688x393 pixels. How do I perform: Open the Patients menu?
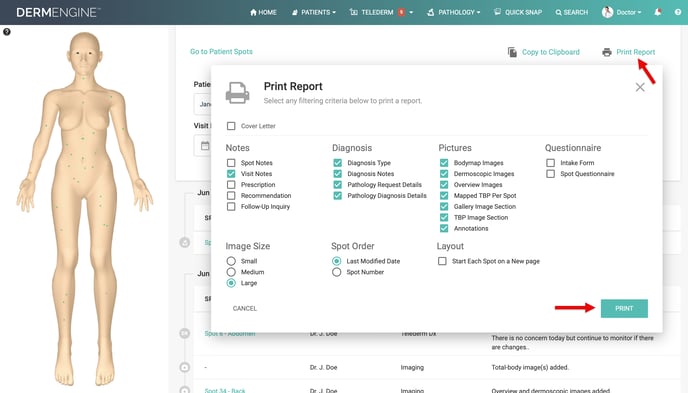314,12
